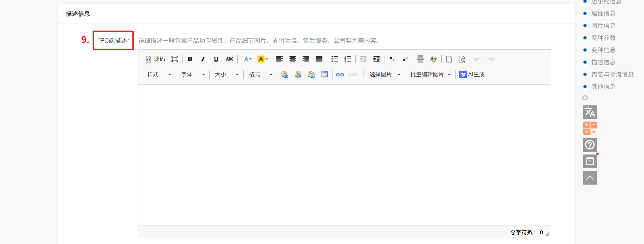Viewport: 644px width, 244px height.
Task: Toggle fullscreen editor mode
Action: click(x=174, y=59)
